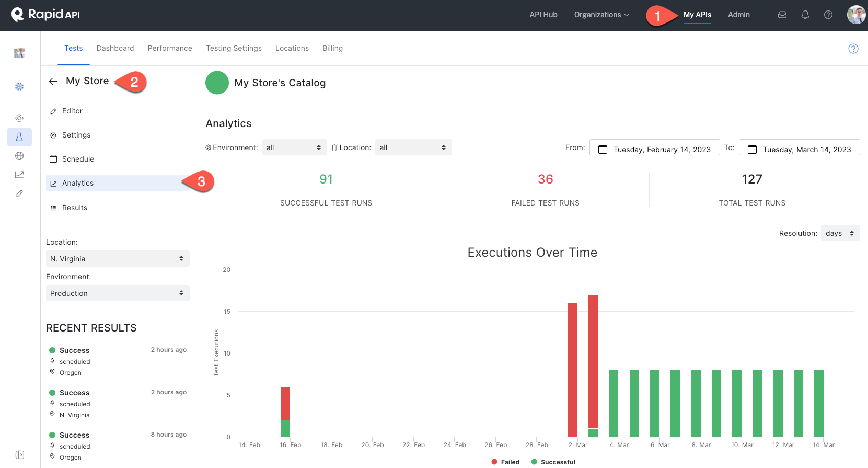868x468 pixels.
Task: Collapse sidebar with bottom panel icon
Action: (20, 455)
